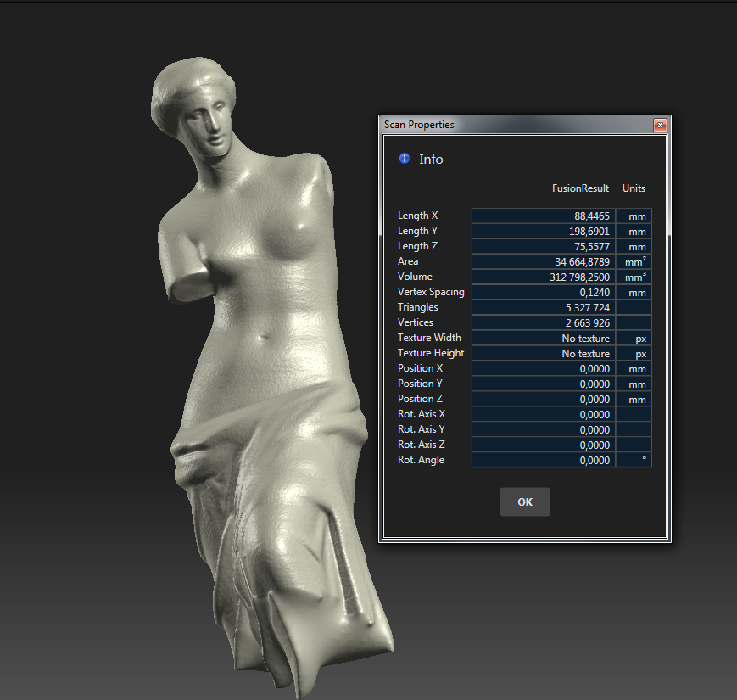Viewport: 737px width, 700px height.
Task: Click the Triangles label
Action: click(x=417, y=307)
